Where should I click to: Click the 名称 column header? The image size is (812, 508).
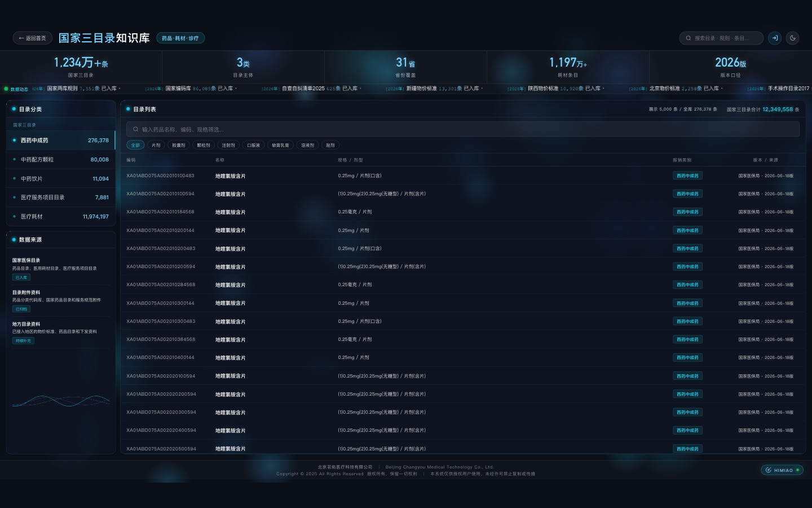tap(220, 160)
